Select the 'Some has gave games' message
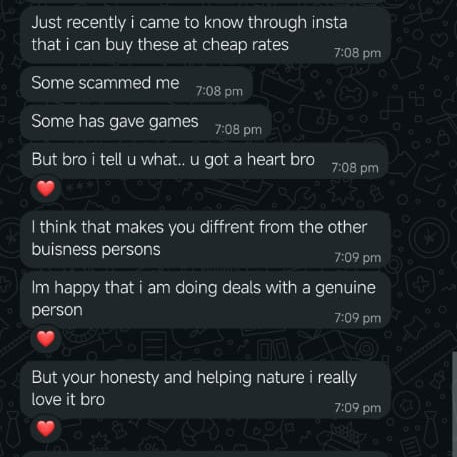 [x=146, y=123]
